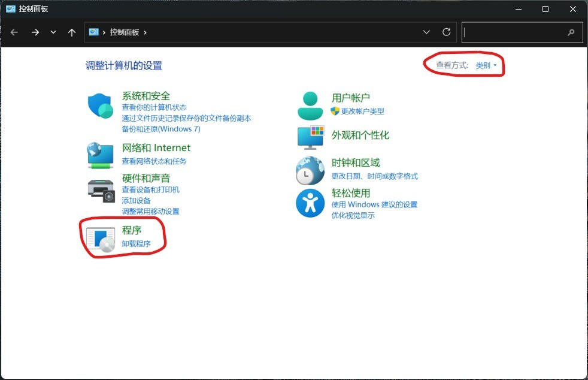Viewport: 588px width, 380px height.
Task: Expand the recent locations dropdown arrow
Action: coord(53,32)
